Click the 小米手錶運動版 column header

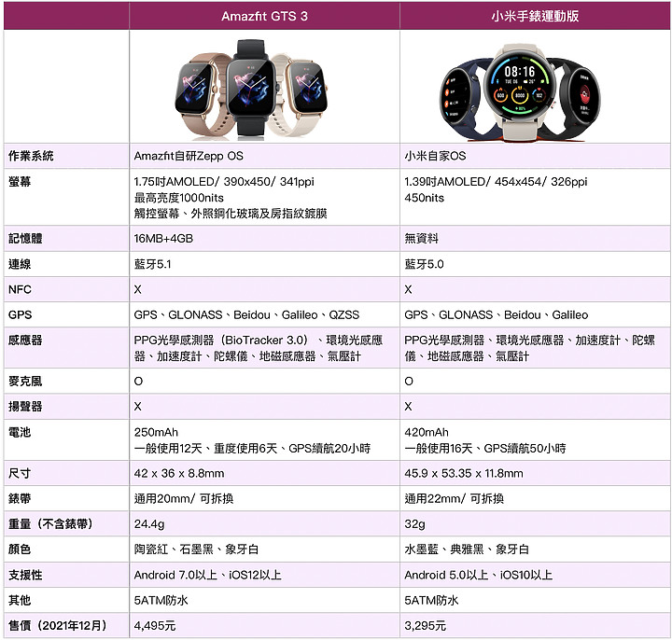point(536,16)
